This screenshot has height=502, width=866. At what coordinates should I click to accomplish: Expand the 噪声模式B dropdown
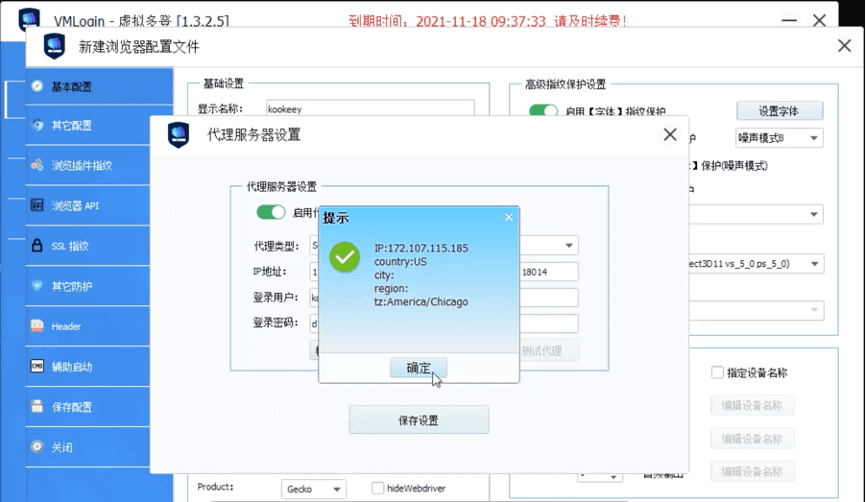pos(779,138)
